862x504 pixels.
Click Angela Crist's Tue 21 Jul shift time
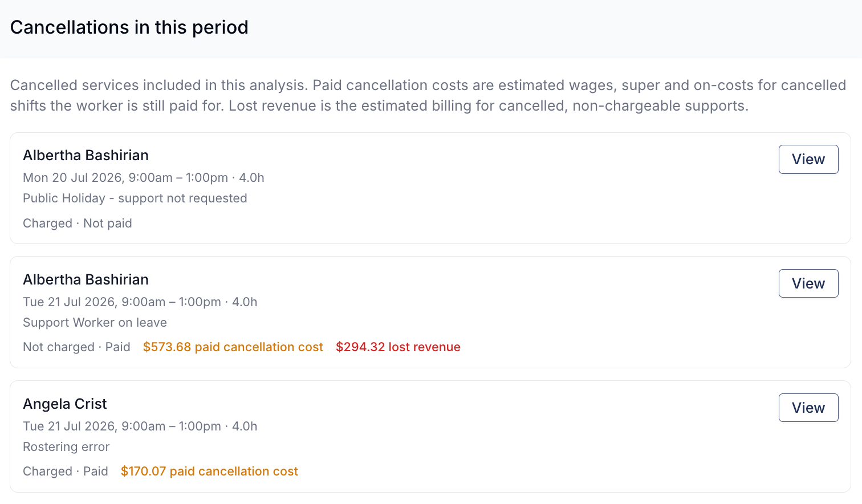pyautogui.click(x=140, y=426)
